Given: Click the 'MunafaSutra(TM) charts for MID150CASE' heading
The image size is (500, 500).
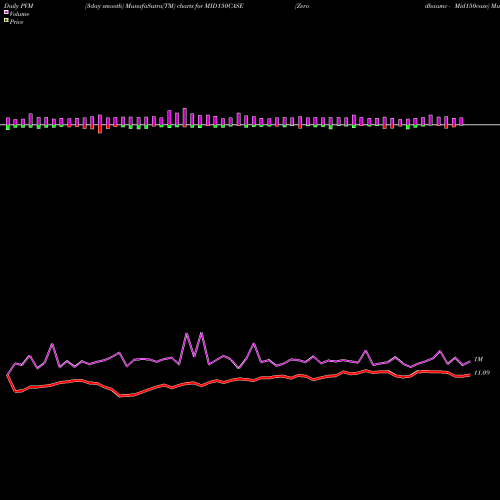Looking at the screenshot, I should tap(184, 6).
